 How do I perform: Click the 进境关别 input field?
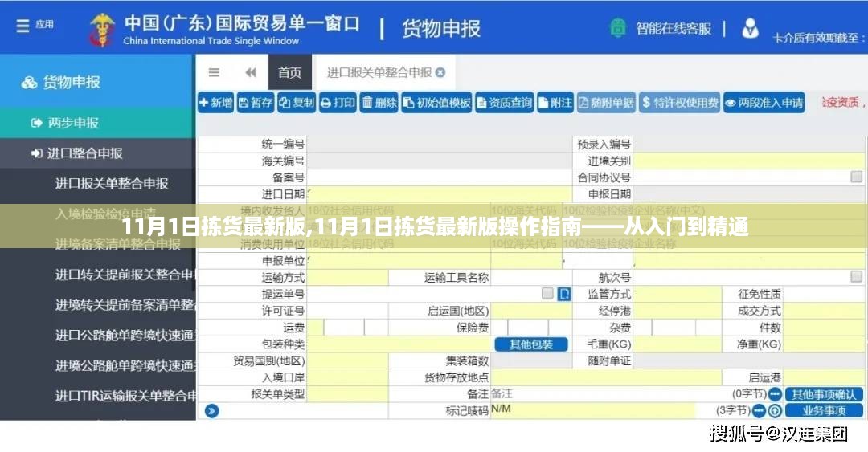(x=750, y=161)
